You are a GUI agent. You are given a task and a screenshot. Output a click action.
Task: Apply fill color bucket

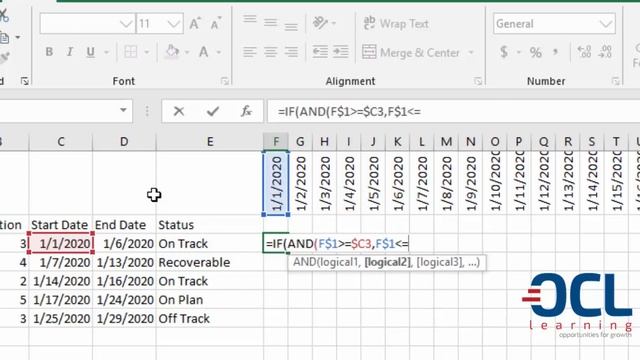[172, 52]
